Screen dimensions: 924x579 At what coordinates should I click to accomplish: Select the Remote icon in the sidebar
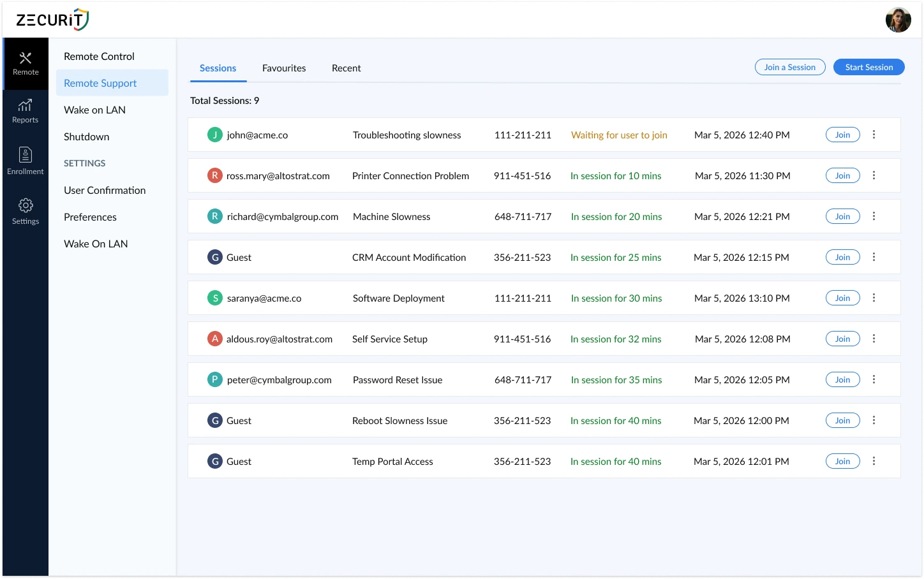(x=26, y=63)
